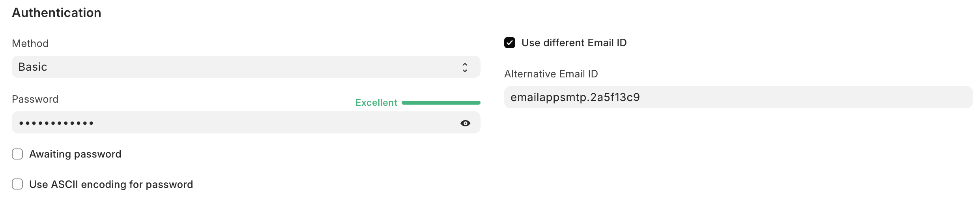Viewport: 980px width, 199px height.
Task: Uncheck the Use different Email ID checkbox
Action: [510, 43]
